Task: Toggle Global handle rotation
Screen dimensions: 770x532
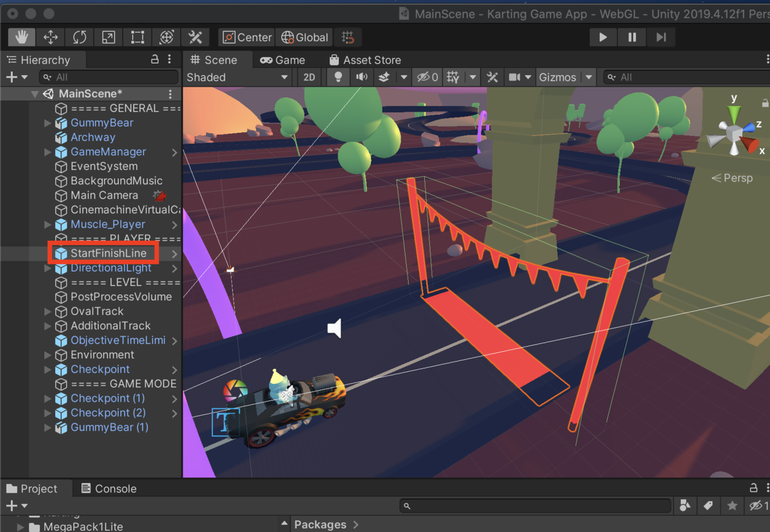Action: click(305, 37)
